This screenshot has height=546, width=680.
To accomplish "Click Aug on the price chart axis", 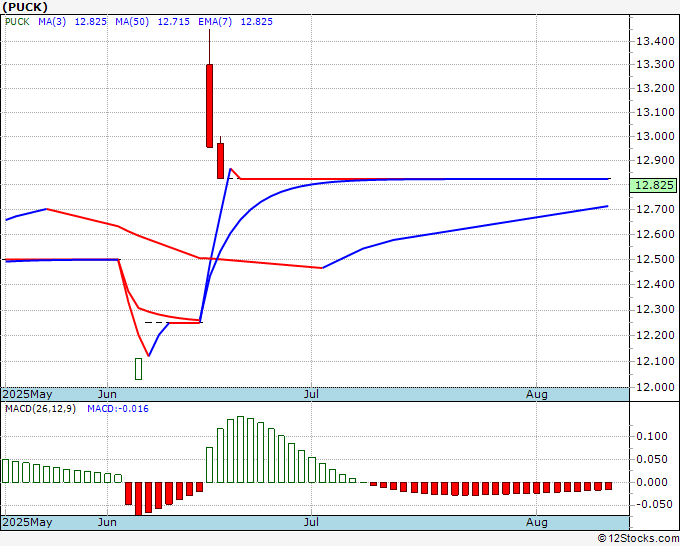I will click(x=537, y=394).
